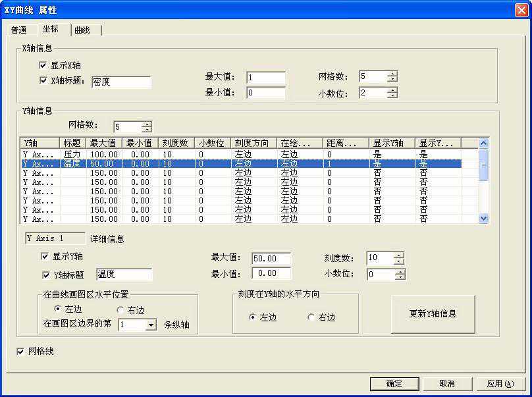Open the 条纵轴 number dropdown
The height and width of the screenshot is (397, 532).
click(151, 325)
